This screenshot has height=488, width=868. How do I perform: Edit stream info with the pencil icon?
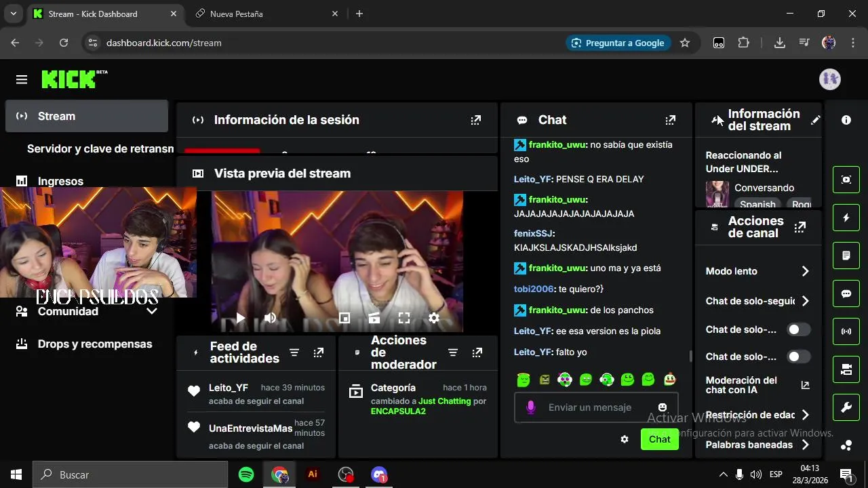tap(816, 120)
